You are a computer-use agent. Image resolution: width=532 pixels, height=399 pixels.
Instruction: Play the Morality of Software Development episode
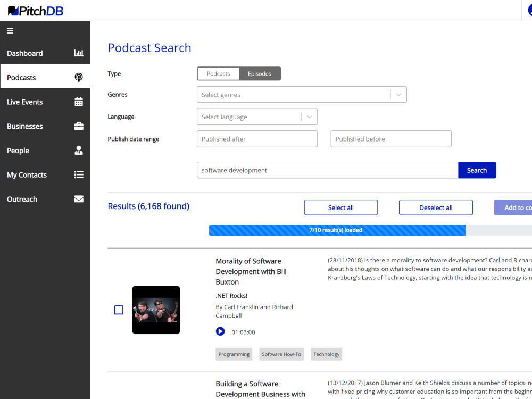click(220, 331)
